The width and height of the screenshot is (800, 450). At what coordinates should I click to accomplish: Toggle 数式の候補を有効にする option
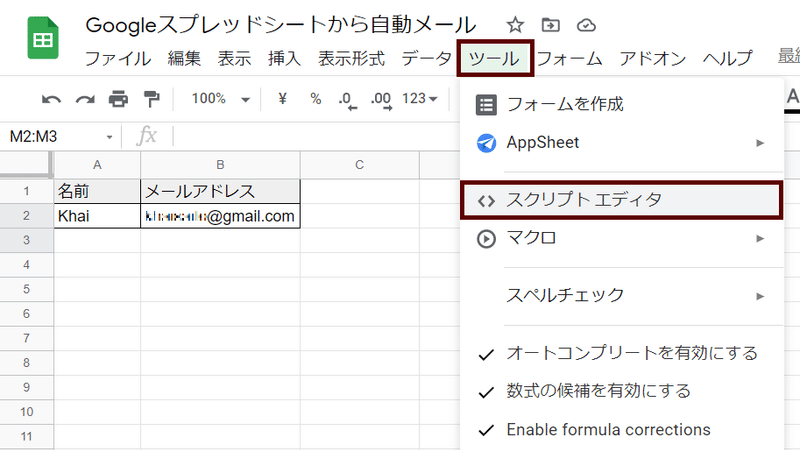pyautogui.click(x=621, y=391)
